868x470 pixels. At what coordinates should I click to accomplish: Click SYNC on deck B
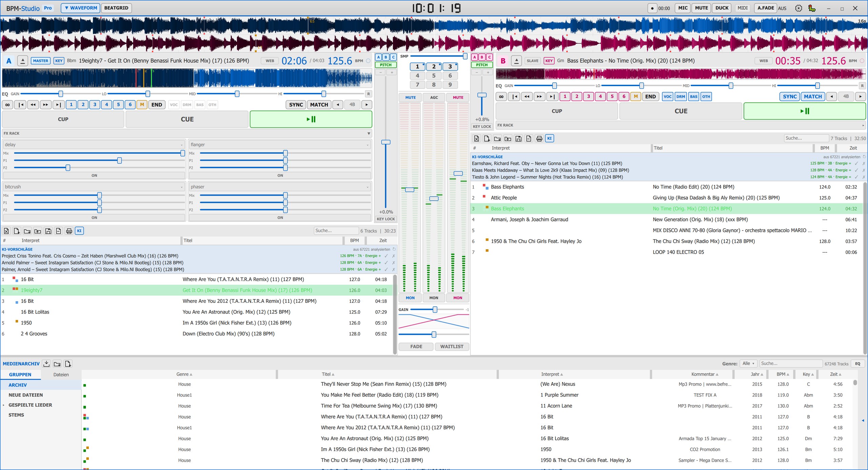tap(790, 96)
